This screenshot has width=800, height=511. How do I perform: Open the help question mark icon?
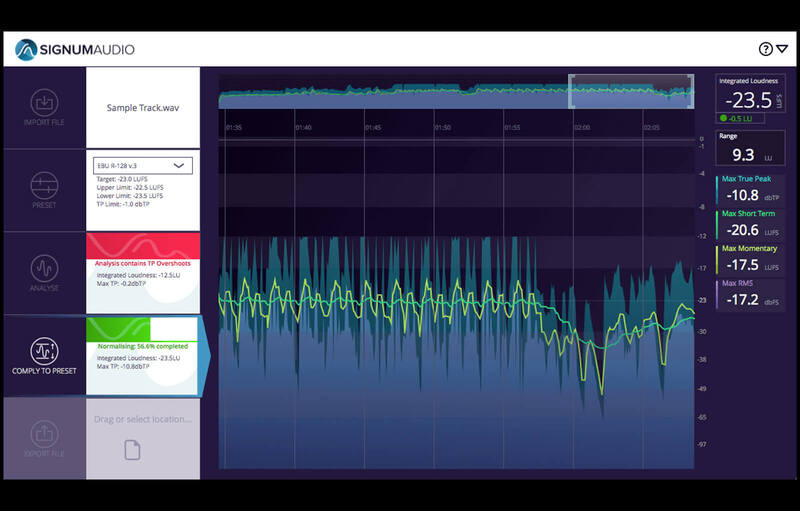pyautogui.click(x=765, y=49)
